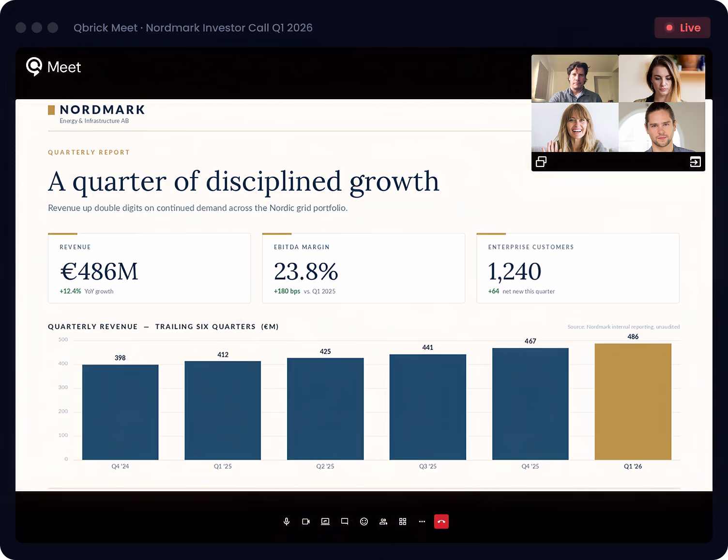Screen dimensions: 728x560
Task: Toggle the camera on or off
Action: [x=306, y=521]
